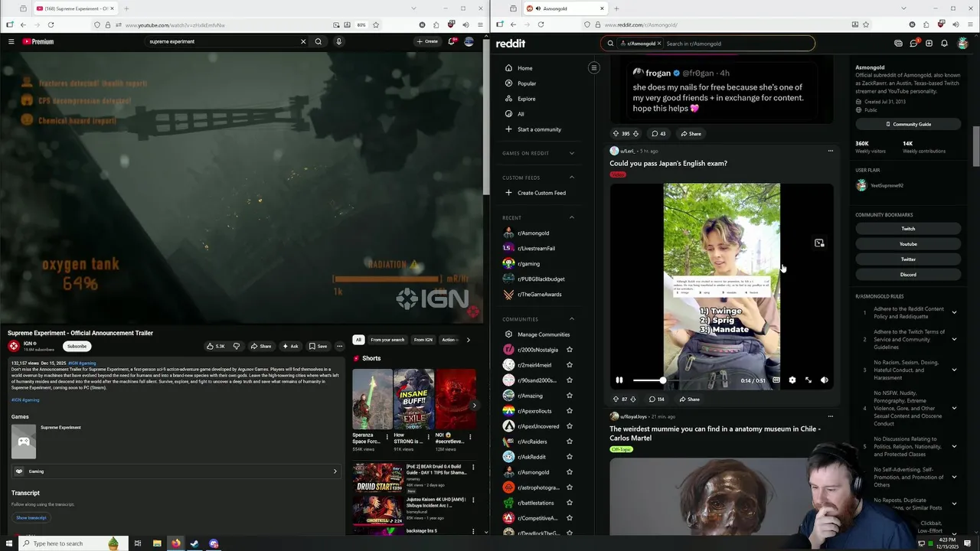The width and height of the screenshot is (980, 551).
Task: Mute the reddit video volume
Action: click(825, 380)
